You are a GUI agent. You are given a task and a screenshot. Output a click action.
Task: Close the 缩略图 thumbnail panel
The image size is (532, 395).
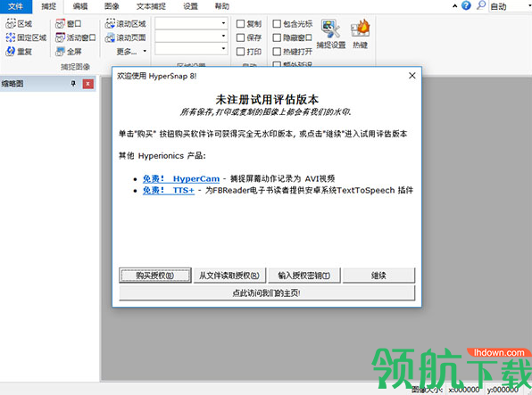[x=87, y=84]
